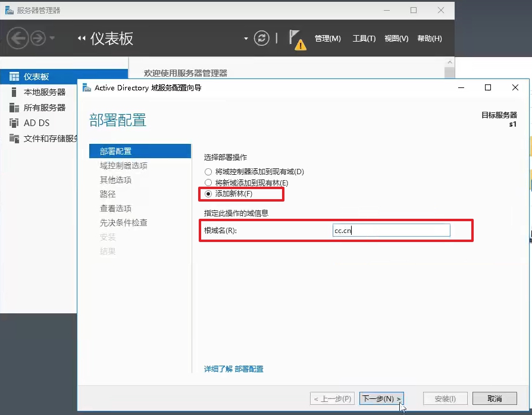532x415 pixels.
Task: Click the forward navigation arrow in Server Manager
Action: [x=38, y=38]
